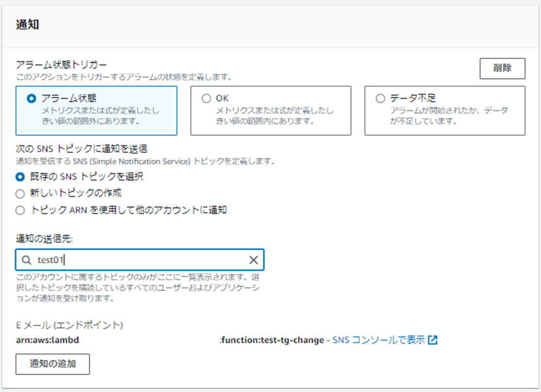Click the 通知の追加 button
Screen dimensions: 541x392
pyautogui.click(x=52, y=364)
